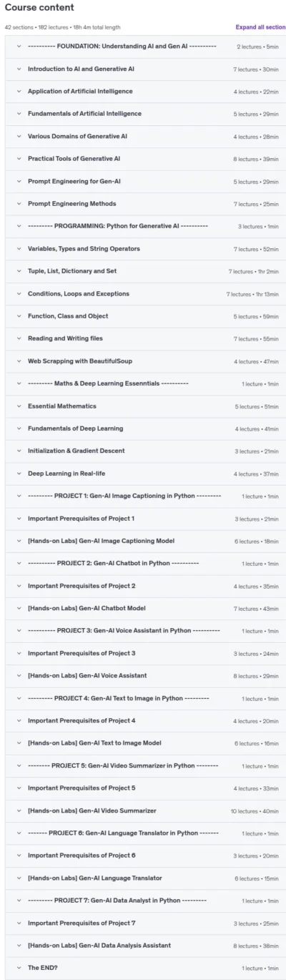Screen dimensions: 286x980
Task: Click chevron beside Tuple, List, Dictionary and Set
Action: (18, 271)
